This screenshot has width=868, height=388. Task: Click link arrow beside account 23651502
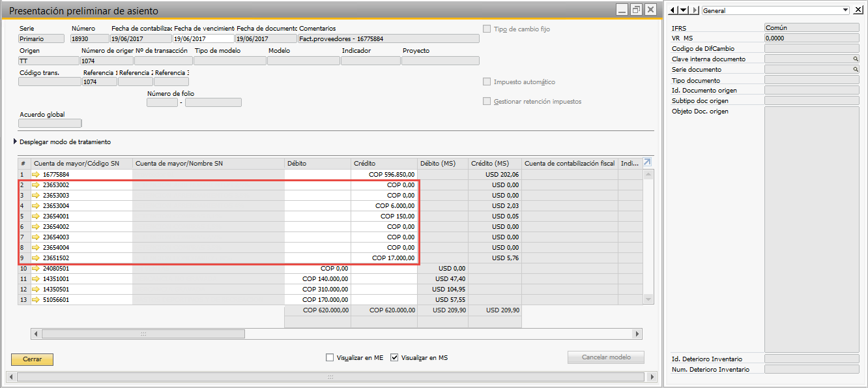click(36, 258)
